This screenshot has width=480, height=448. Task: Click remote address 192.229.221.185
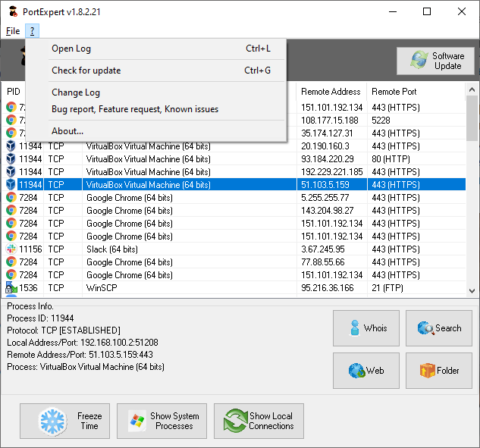tap(332, 172)
